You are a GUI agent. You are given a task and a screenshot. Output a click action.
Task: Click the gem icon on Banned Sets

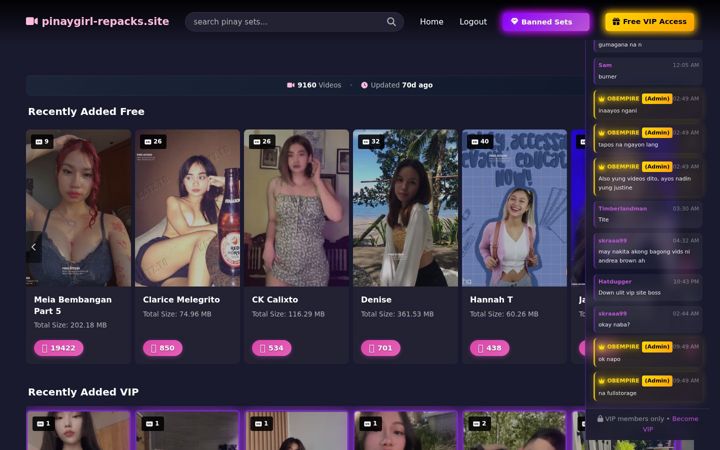tap(514, 21)
